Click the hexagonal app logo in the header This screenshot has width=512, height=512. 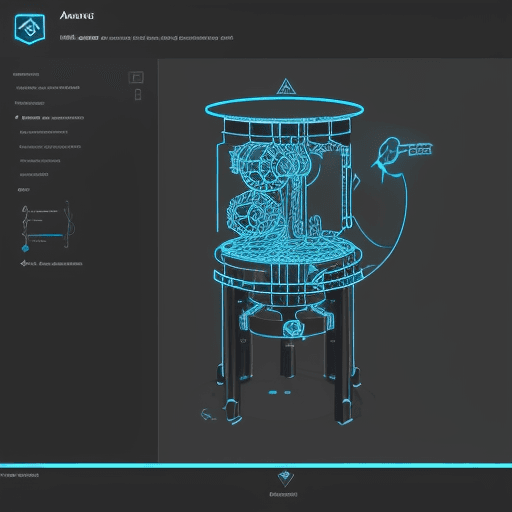click(x=30, y=29)
